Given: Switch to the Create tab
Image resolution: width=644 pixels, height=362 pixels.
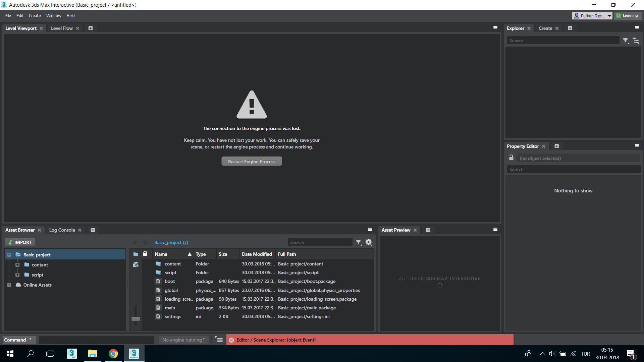Looking at the screenshot, I should pyautogui.click(x=545, y=28).
